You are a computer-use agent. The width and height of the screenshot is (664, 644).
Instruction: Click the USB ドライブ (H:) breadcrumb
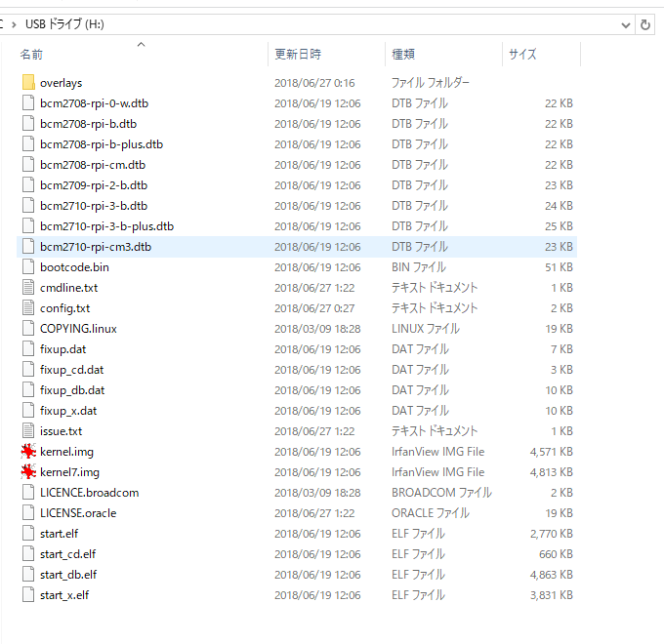(x=64, y=24)
